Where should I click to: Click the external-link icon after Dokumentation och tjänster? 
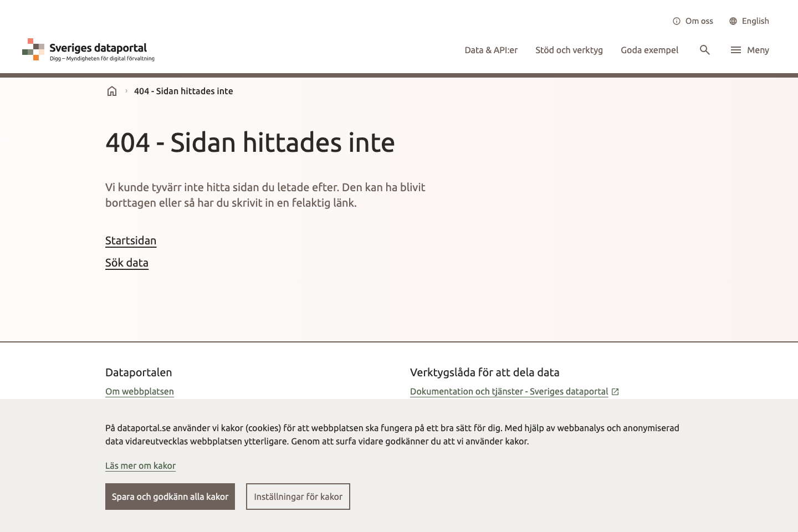(615, 391)
